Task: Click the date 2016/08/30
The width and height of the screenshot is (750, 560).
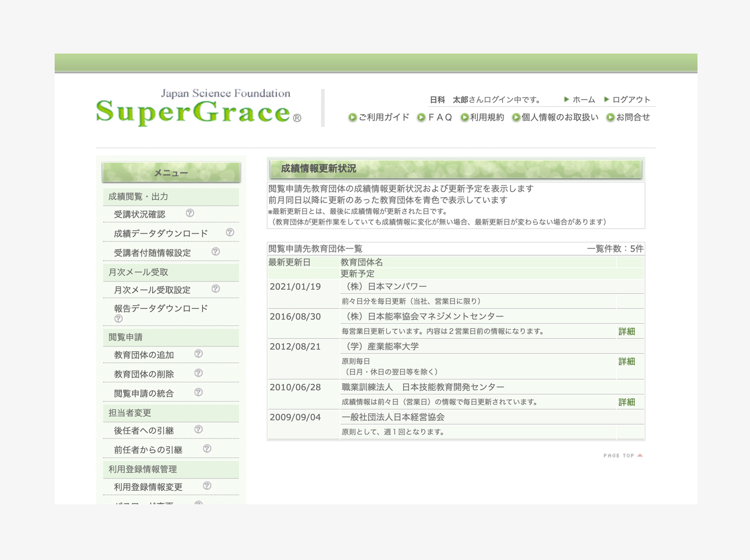Action: point(295,316)
